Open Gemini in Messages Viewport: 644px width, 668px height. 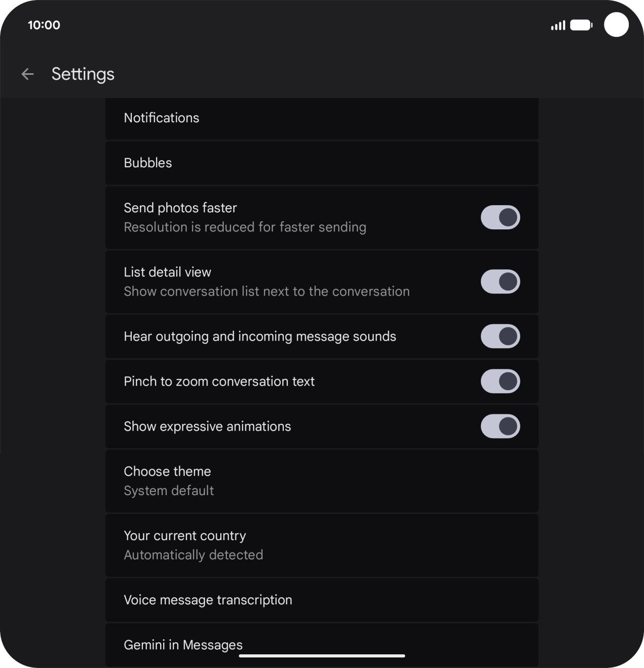322,645
